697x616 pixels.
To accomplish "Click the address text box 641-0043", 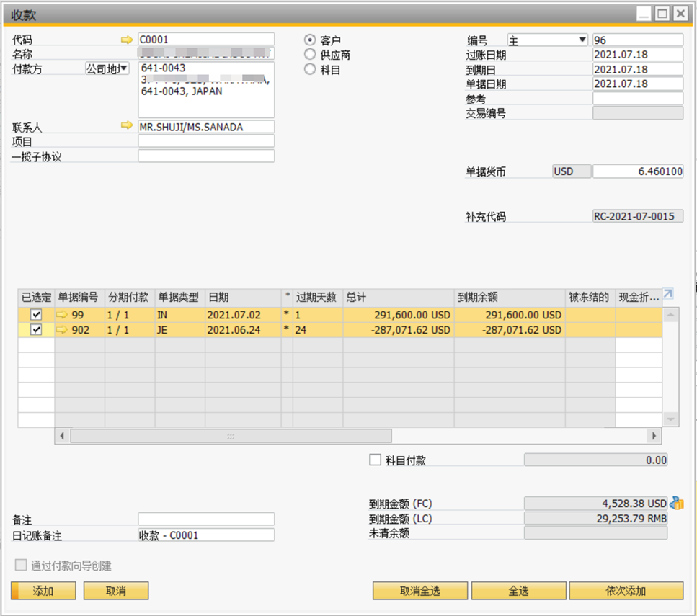I will click(x=206, y=90).
